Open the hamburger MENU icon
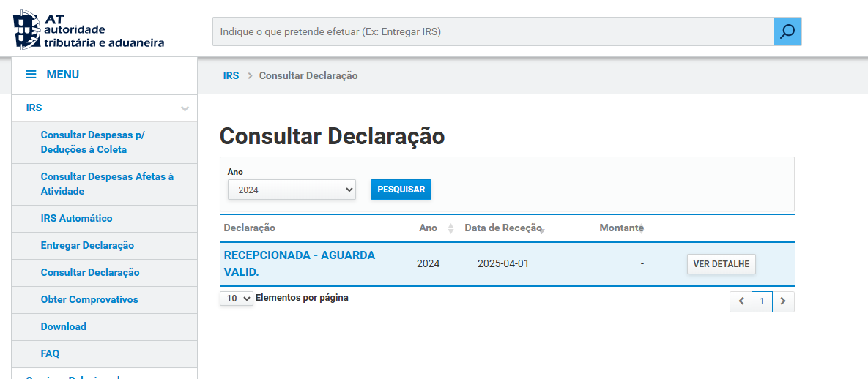868x379 pixels. point(31,74)
